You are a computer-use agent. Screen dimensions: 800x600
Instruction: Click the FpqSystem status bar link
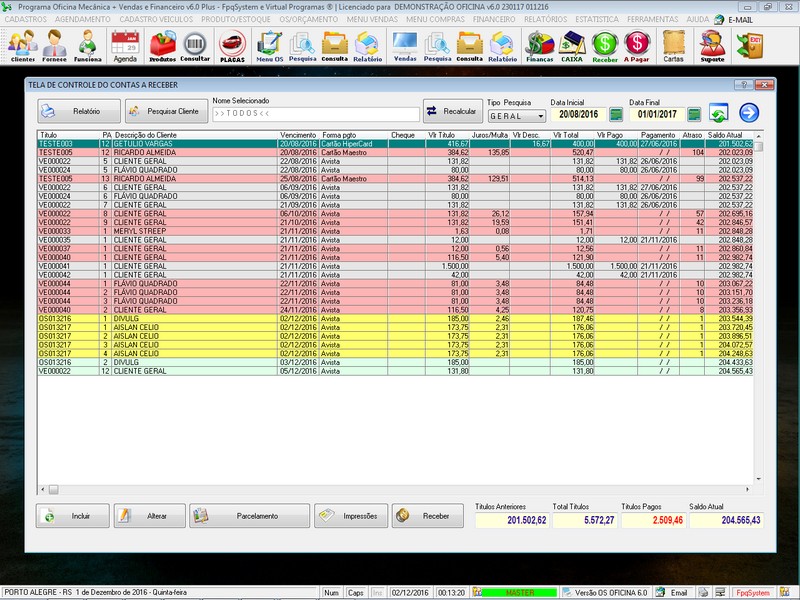(x=753, y=593)
